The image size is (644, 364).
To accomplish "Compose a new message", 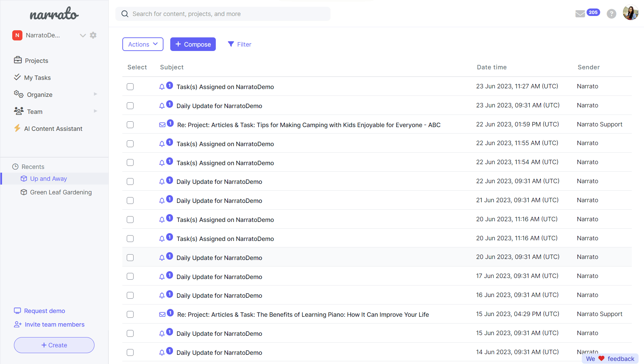I will coord(193,44).
